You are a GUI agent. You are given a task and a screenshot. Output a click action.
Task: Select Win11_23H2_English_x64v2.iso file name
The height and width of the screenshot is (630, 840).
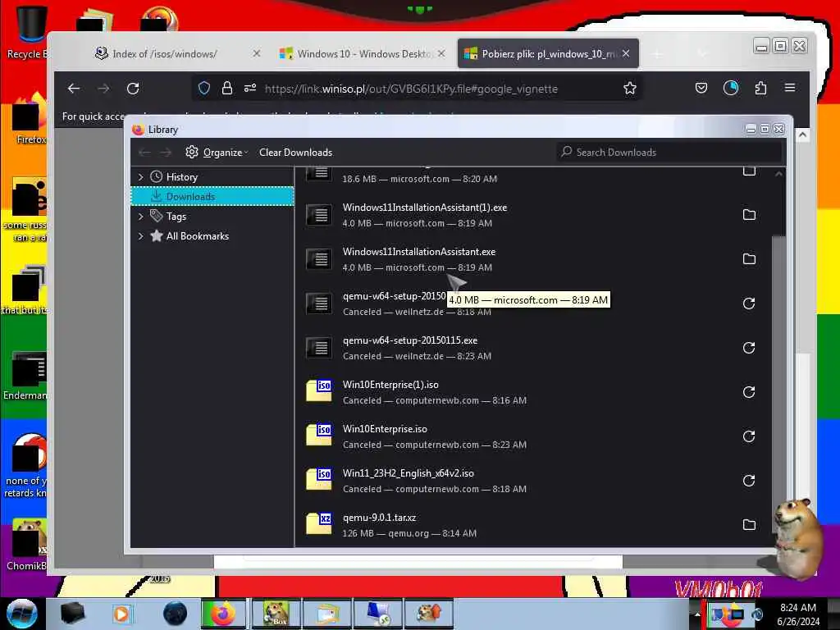pos(409,473)
